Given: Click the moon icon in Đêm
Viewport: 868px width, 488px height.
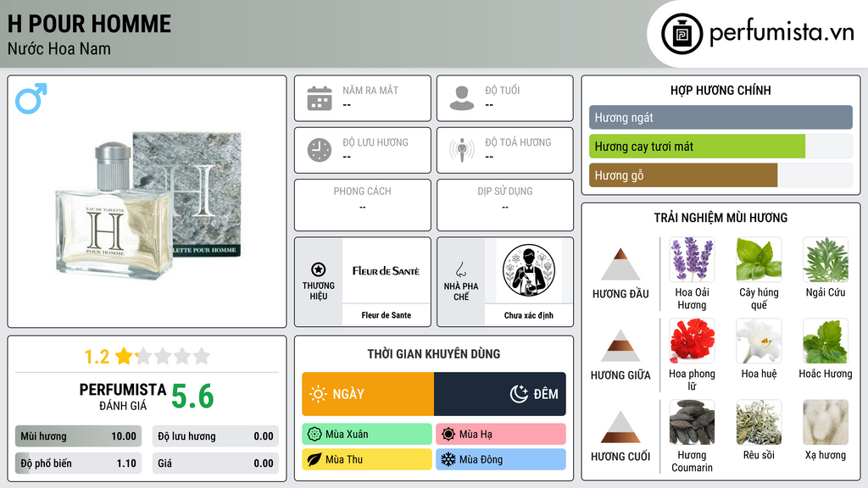Looking at the screenshot, I should (x=519, y=394).
